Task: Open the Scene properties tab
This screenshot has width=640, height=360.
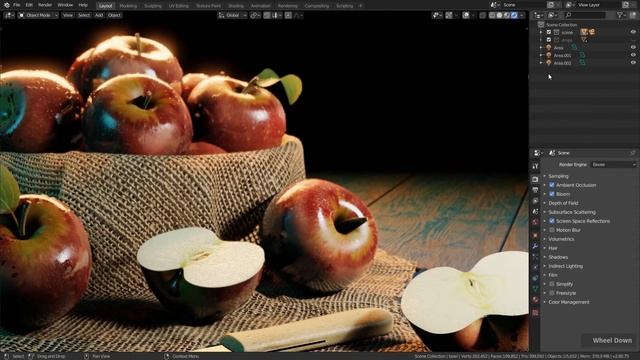Action: [535, 211]
